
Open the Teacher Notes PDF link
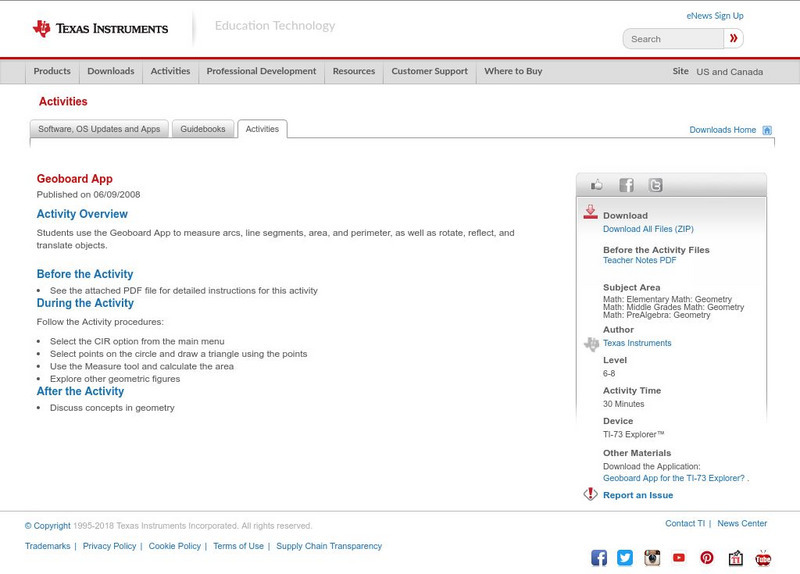coord(639,260)
